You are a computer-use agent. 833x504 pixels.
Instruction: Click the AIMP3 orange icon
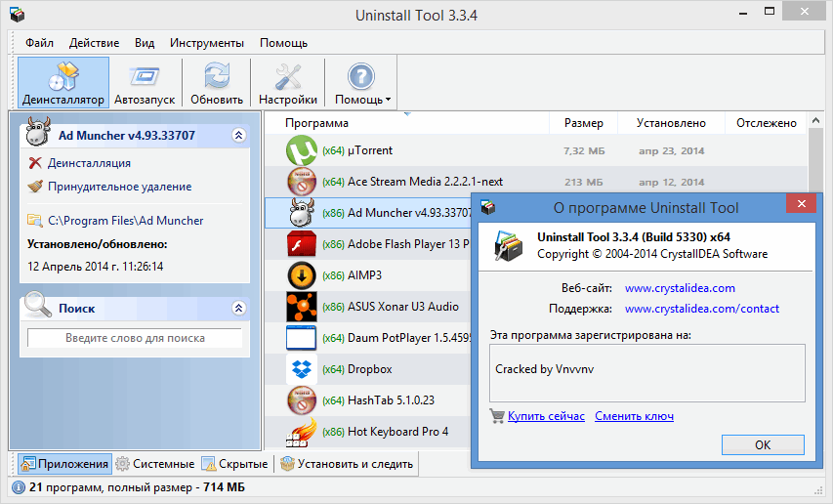tap(301, 275)
